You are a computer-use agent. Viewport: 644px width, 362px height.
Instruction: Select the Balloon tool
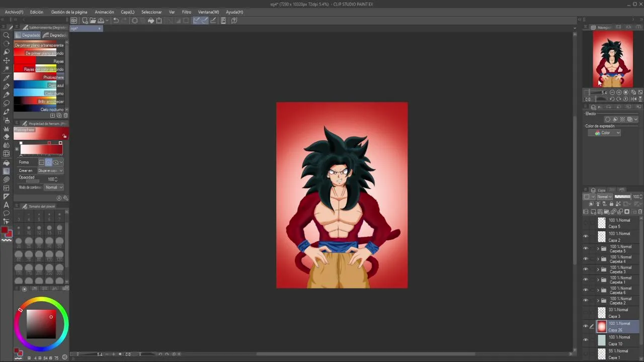[x=7, y=213]
